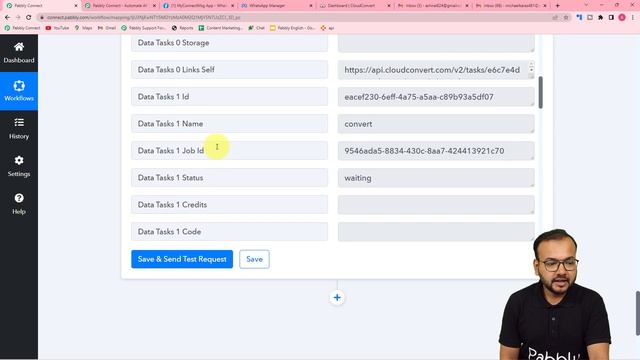Open the Maps bookmark
Screen dimensions: 640x360
pos(83,28)
